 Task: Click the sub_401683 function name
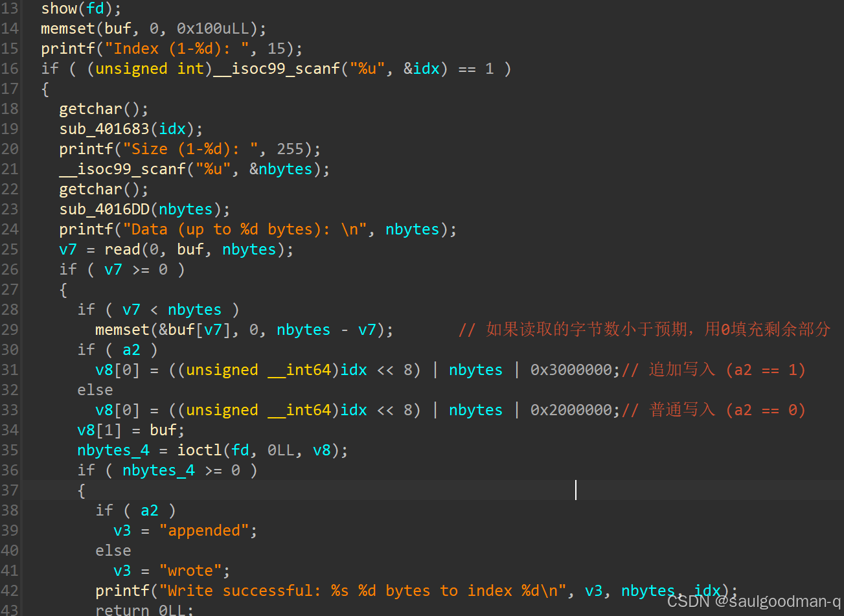tap(104, 129)
